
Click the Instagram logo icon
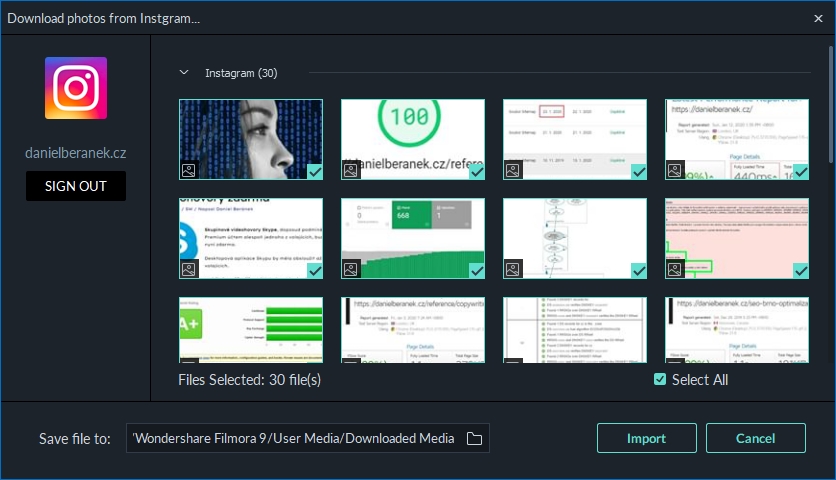point(76,88)
